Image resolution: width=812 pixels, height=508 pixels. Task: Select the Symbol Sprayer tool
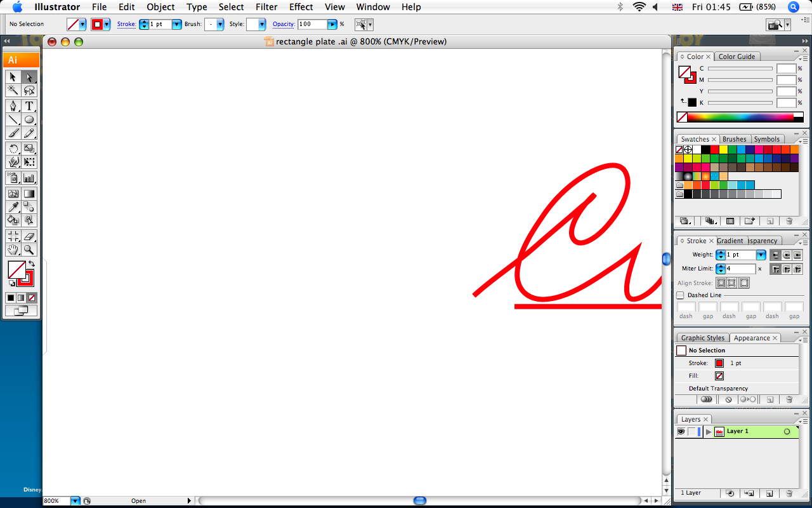(13, 178)
